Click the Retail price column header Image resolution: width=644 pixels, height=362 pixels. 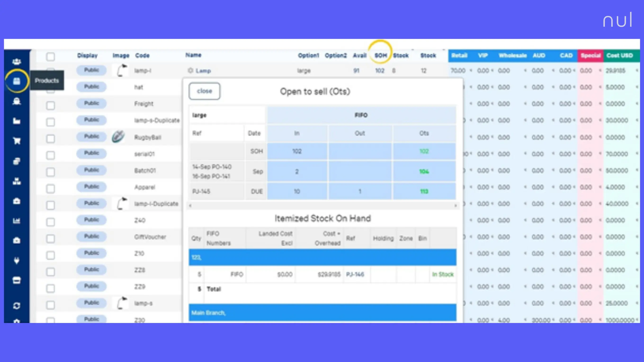(x=459, y=55)
